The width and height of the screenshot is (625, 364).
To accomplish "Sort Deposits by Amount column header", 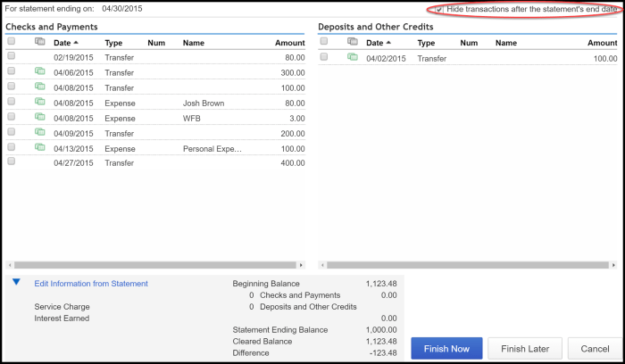I will click(x=602, y=43).
